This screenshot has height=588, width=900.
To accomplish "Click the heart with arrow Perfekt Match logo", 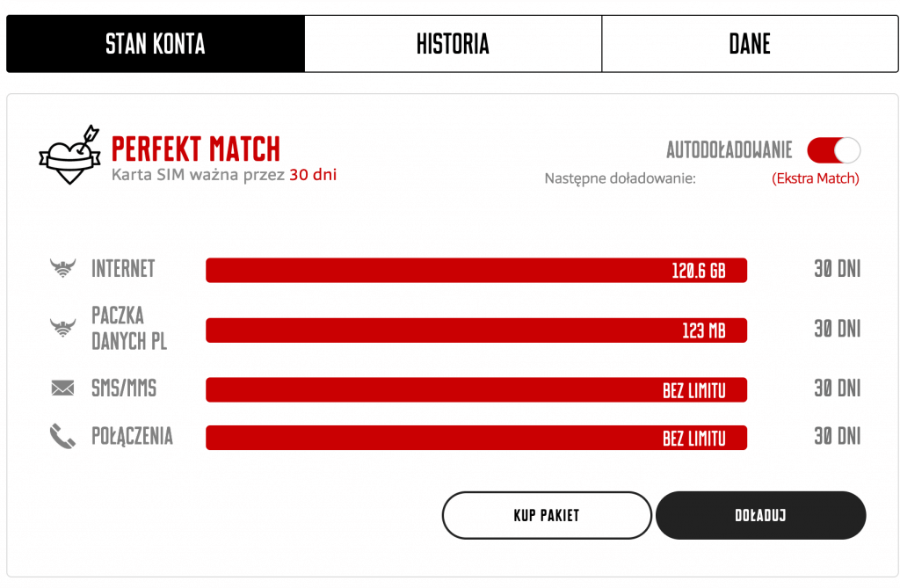I will [x=70, y=155].
